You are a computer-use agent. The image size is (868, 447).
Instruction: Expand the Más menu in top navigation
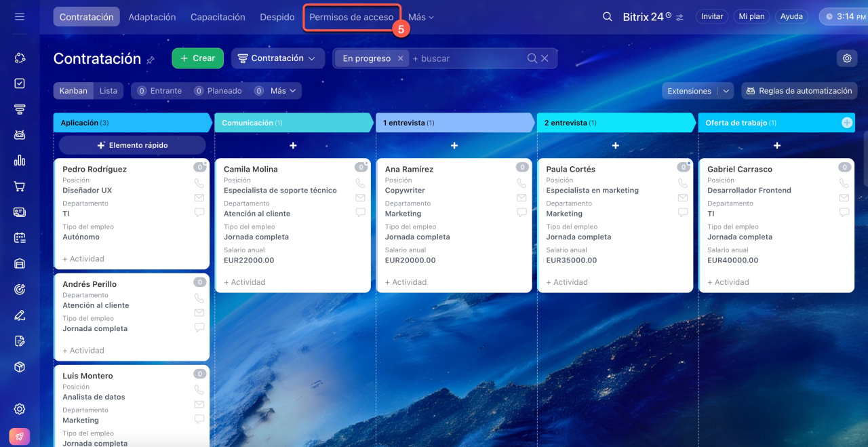(x=420, y=17)
